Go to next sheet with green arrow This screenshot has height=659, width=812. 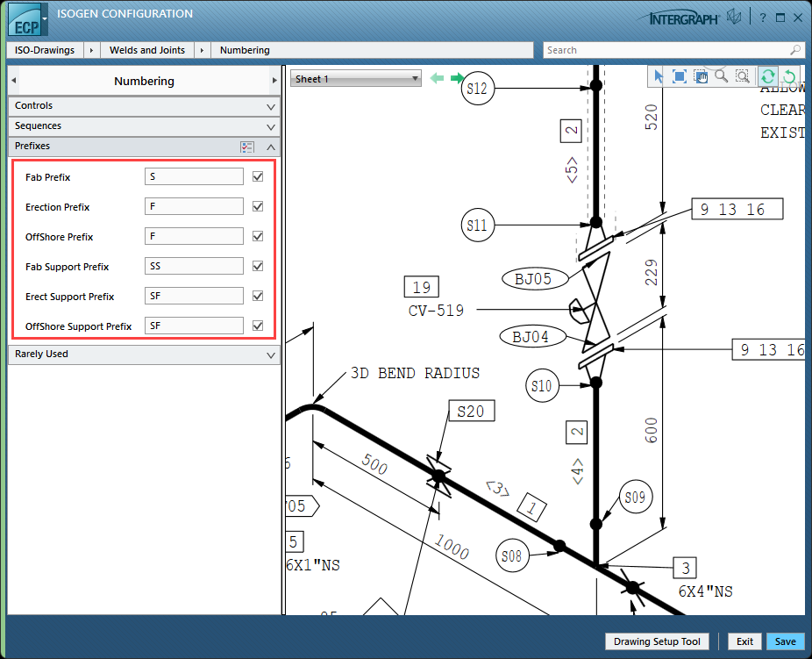[x=457, y=79]
